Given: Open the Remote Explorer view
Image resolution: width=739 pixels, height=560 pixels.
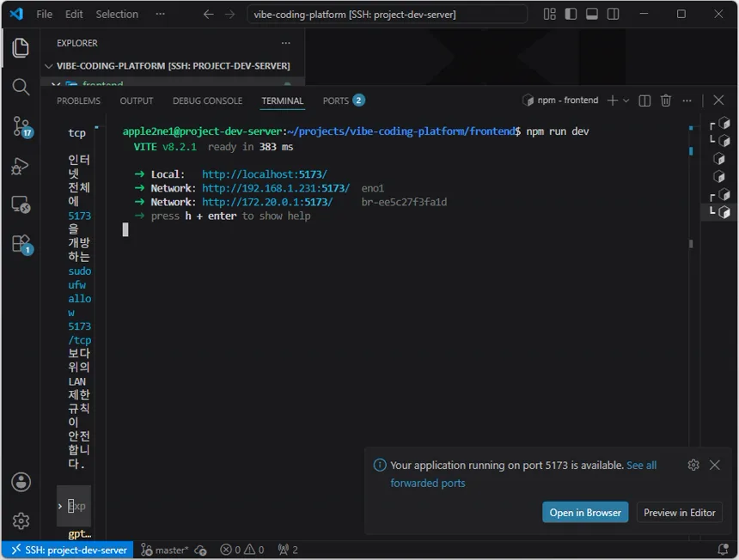Looking at the screenshot, I should (21, 204).
